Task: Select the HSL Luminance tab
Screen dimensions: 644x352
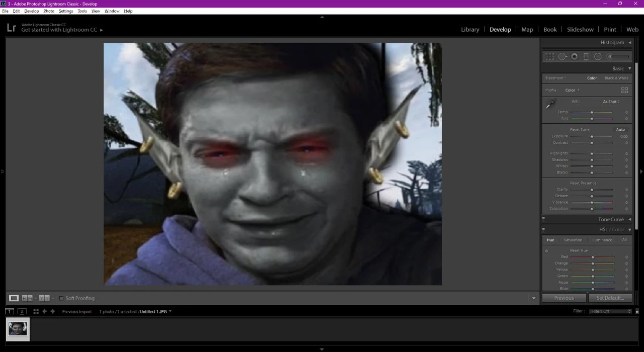Action: point(602,240)
